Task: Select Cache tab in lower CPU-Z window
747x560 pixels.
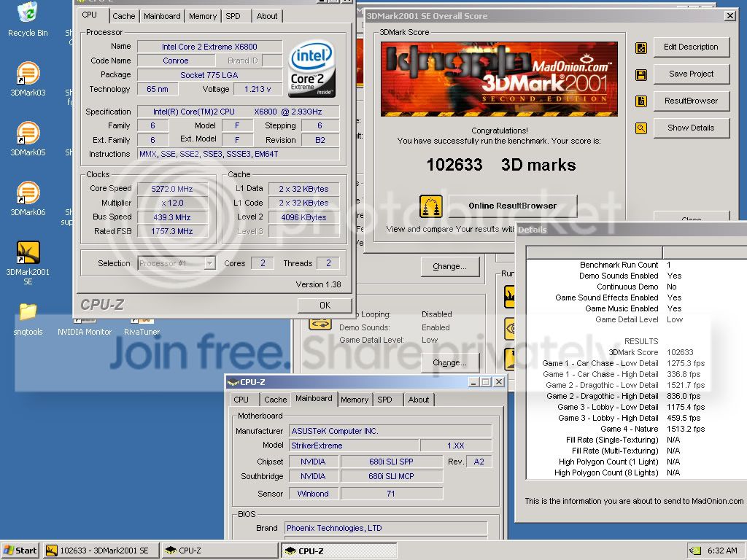Action: (275, 400)
